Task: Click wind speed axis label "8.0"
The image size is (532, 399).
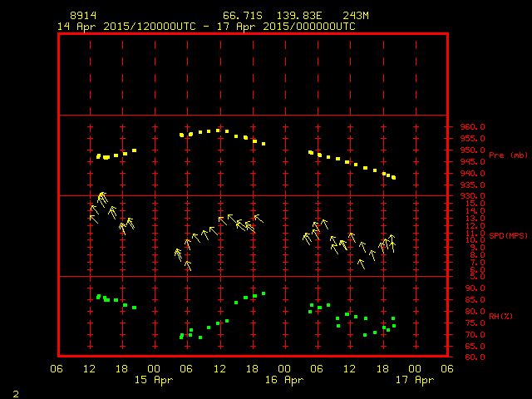Action: tap(477, 255)
